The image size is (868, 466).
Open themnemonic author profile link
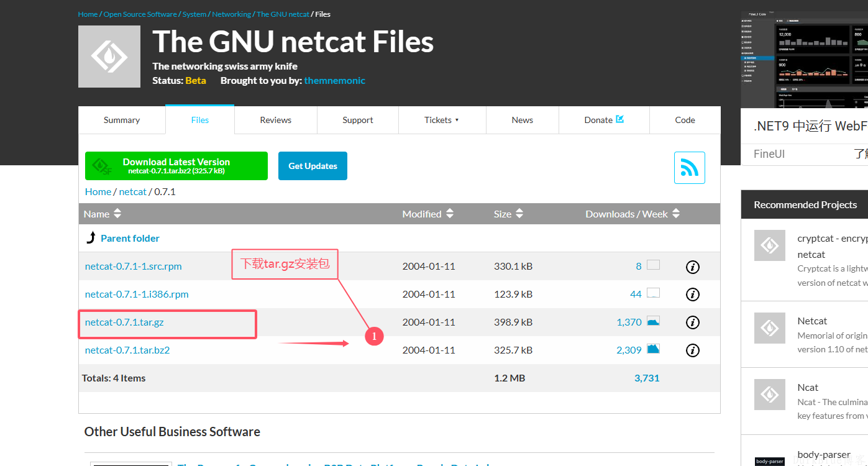(x=334, y=81)
